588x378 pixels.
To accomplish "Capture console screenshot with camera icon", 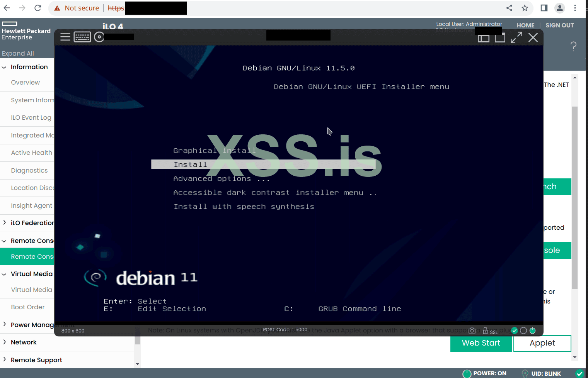I will click(472, 331).
